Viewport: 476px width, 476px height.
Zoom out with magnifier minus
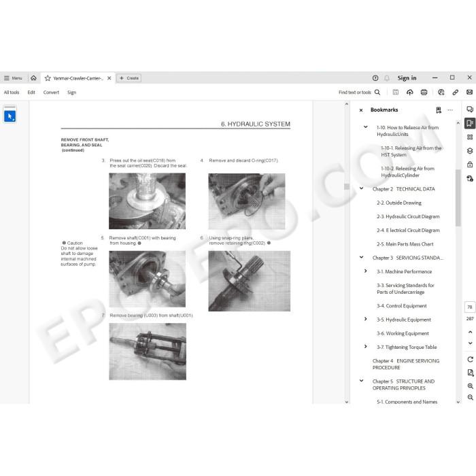click(471, 397)
